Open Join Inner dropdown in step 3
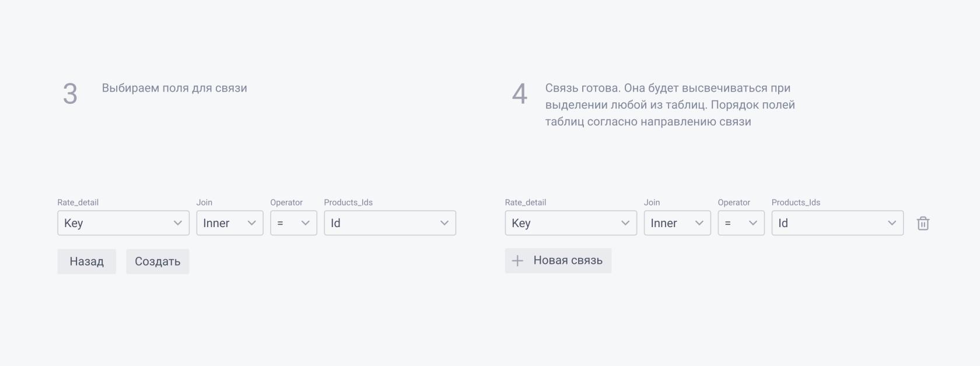This screenshot has height=366, width=980. coord(230,223)
